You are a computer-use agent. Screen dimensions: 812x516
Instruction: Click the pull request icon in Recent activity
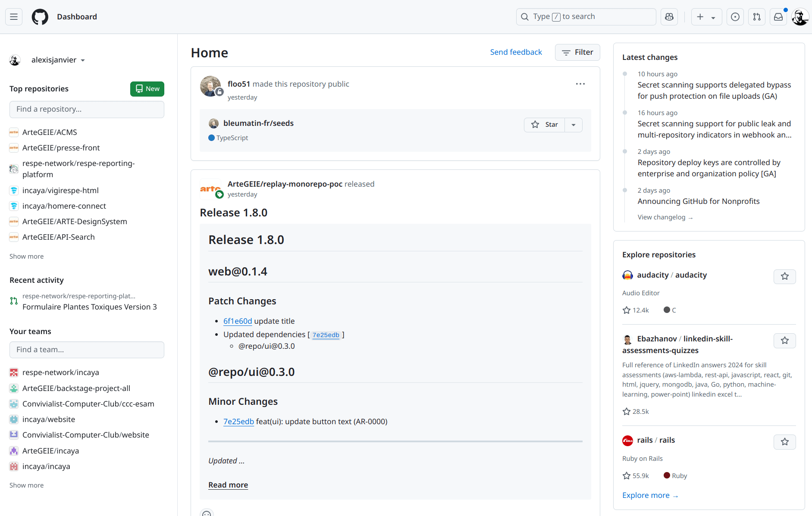coord(14,301)
